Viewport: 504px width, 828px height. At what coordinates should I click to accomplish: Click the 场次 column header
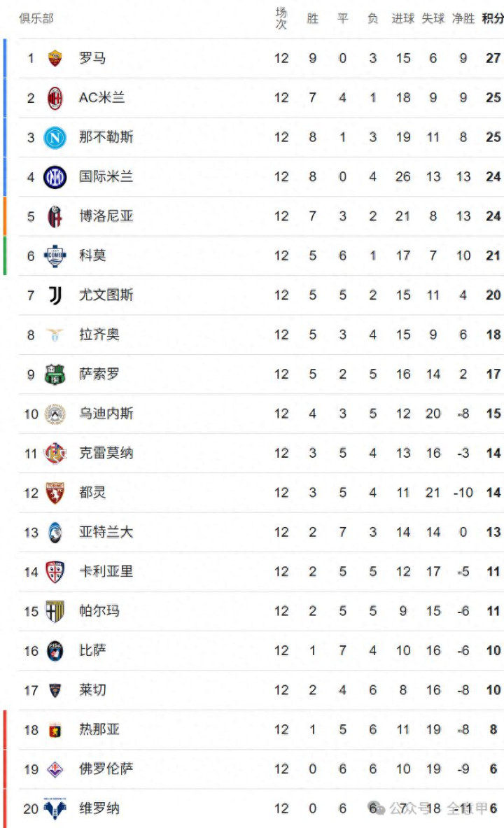coord(281,19)
